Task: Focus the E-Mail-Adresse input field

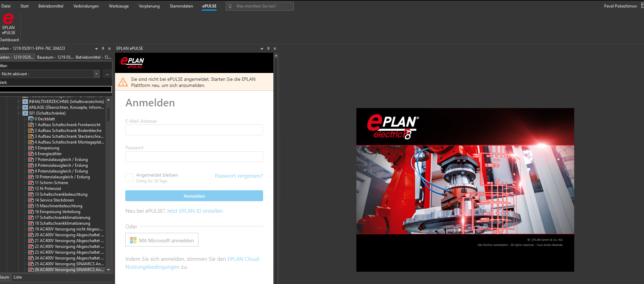Action: point(194,130)
